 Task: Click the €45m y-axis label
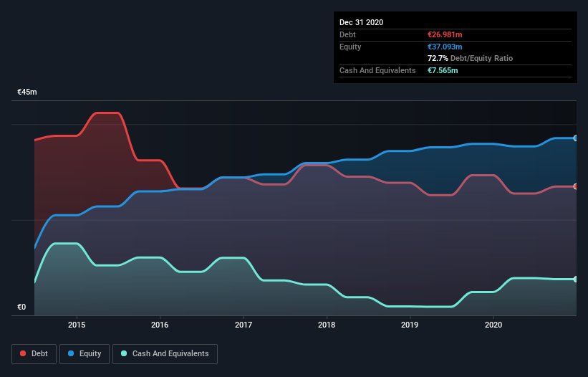point(27,92)
